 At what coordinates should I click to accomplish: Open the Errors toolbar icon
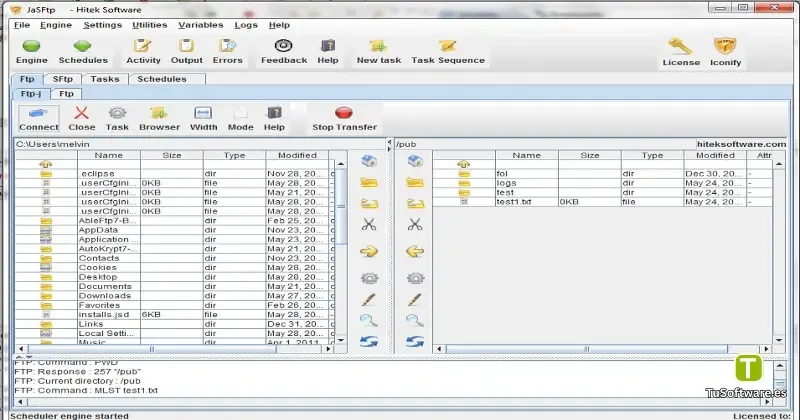click(227, 46)
